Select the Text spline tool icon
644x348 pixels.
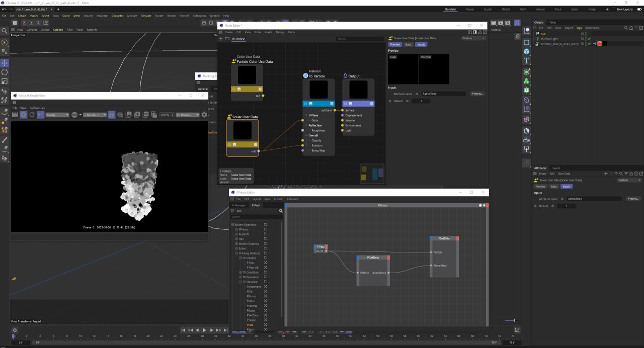pos(526,60)
